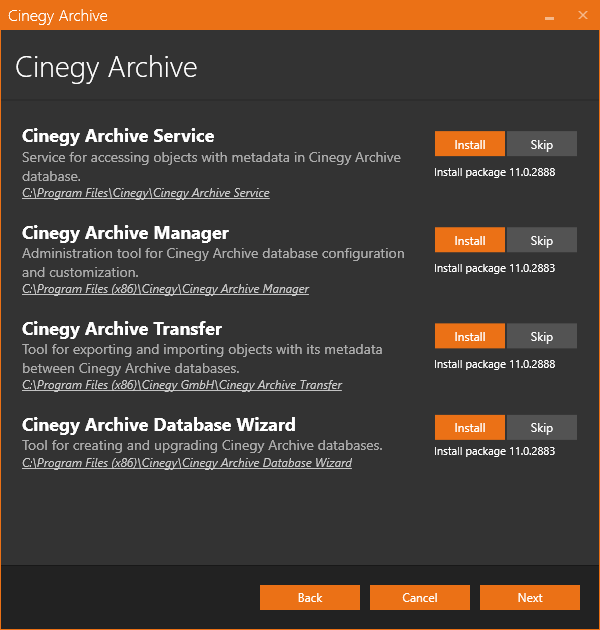Click the Transfer 'Install package 11.0.2888' text
The width and height of the screenshot is (600, 630).
coord(494,364)
